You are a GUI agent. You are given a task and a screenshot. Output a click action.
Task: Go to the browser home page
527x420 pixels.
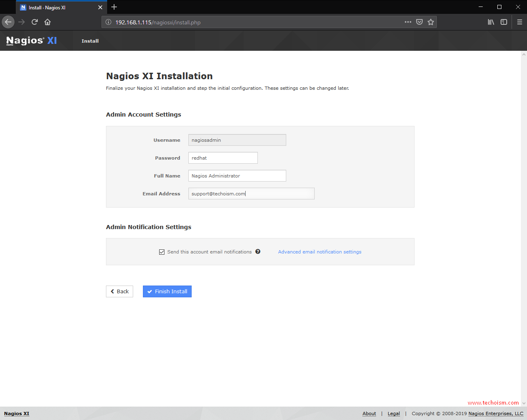point(48,22)
